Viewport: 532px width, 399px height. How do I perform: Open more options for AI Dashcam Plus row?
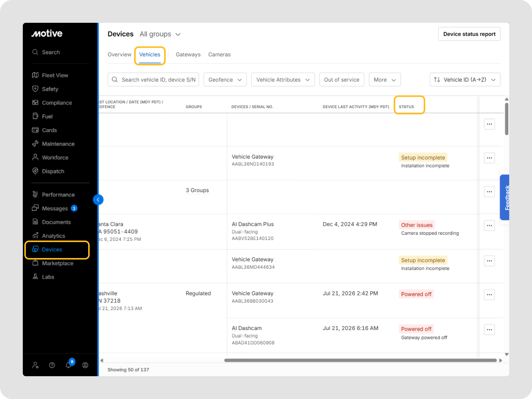click(489, 226)
